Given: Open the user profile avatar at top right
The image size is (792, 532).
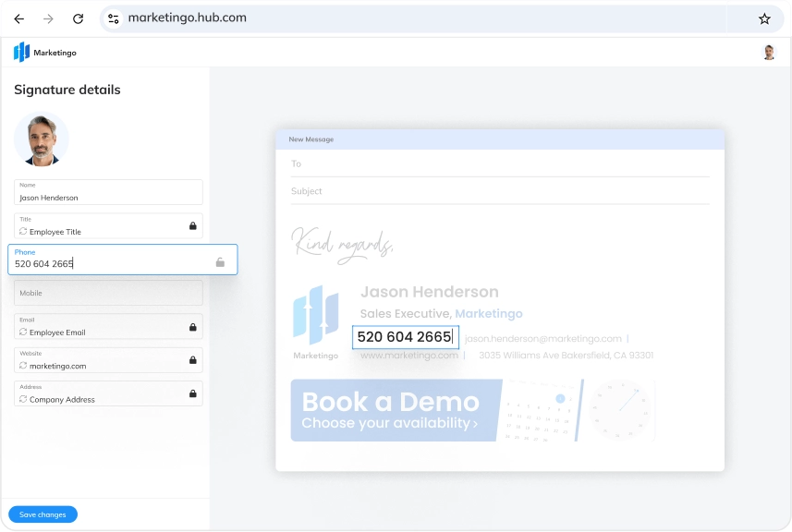Looking at the screenshot, I should (769, 52).
